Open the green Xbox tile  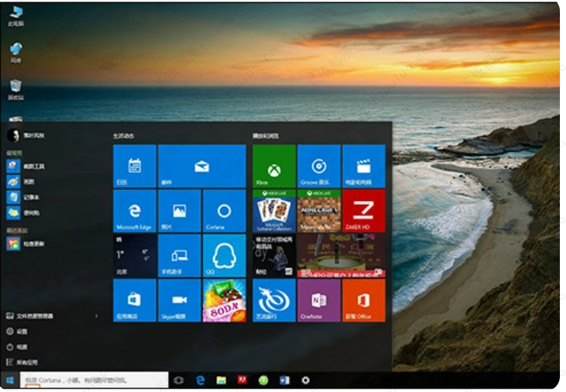pyautogui.click(x=274, y=166)
